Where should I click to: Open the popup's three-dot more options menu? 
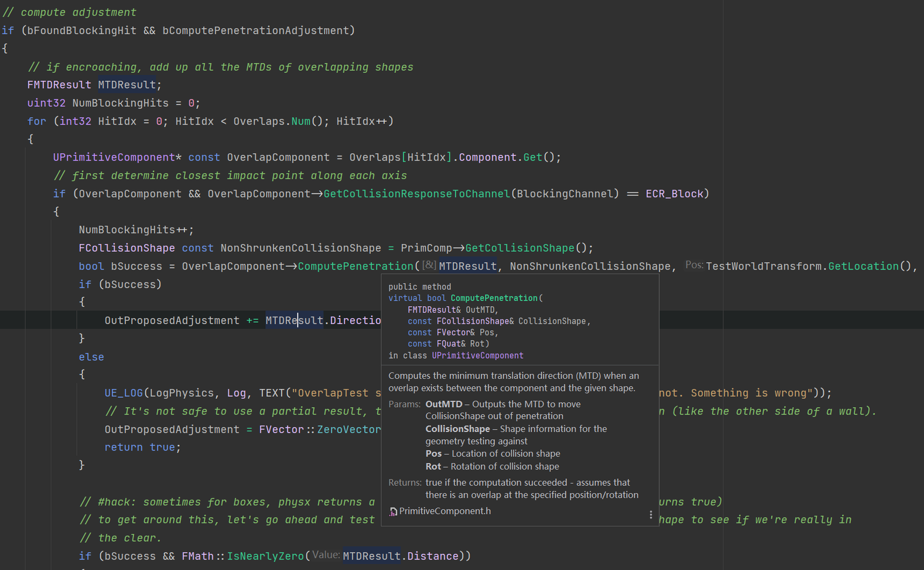pos(651,515)
